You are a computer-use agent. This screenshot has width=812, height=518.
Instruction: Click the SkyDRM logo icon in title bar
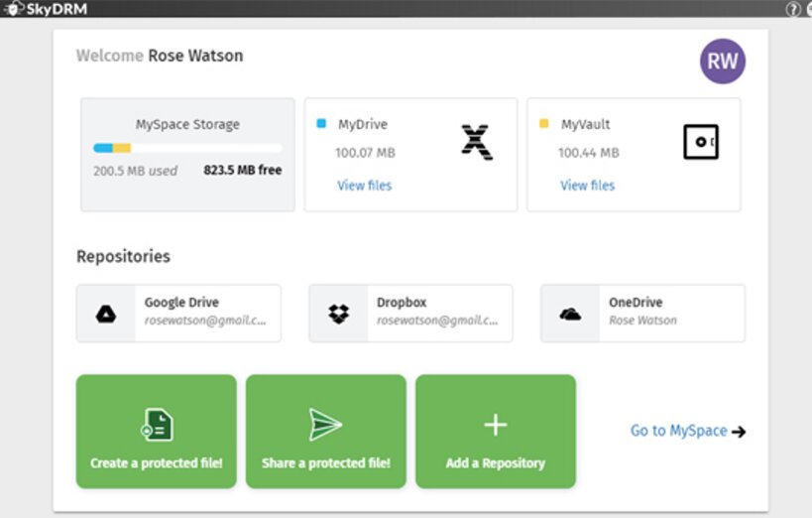pyautogui.click(x=13, y=8)
